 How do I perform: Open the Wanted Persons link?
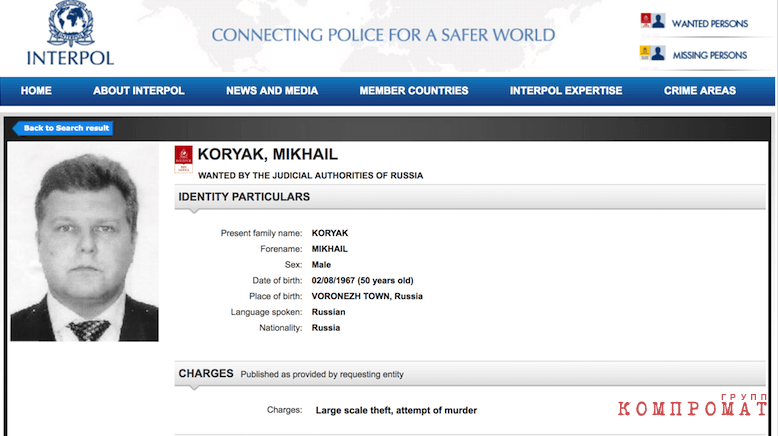[x=710, y=24]
